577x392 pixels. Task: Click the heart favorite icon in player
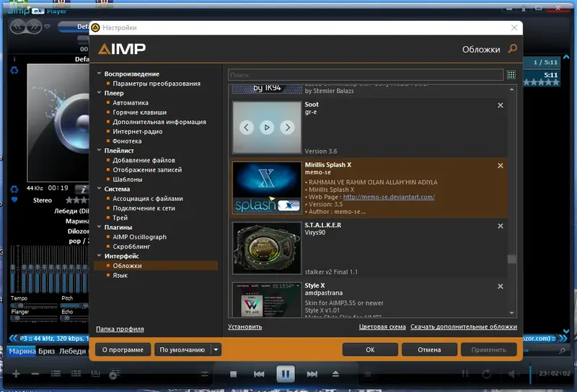point(14,200)
